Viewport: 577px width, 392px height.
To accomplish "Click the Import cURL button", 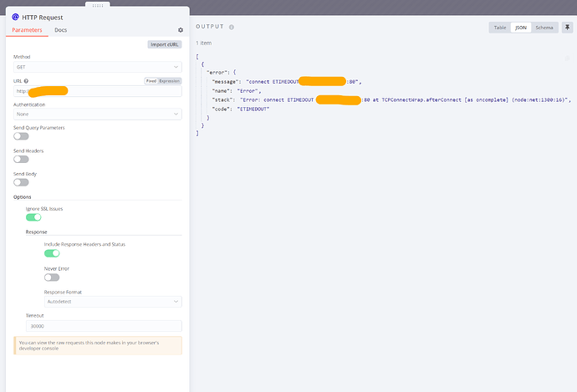I will coord(164,44).
